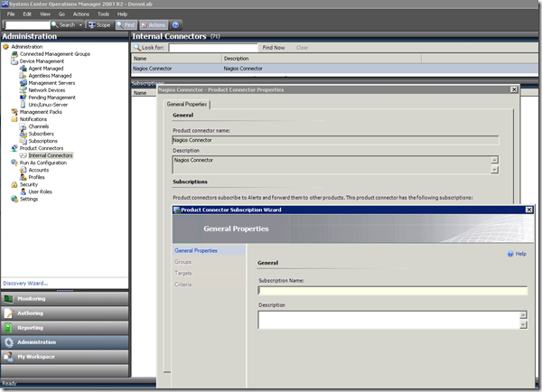Click the Reporting pane icon
This screenshot has width=542, height=392.
(x=9, y=328)
